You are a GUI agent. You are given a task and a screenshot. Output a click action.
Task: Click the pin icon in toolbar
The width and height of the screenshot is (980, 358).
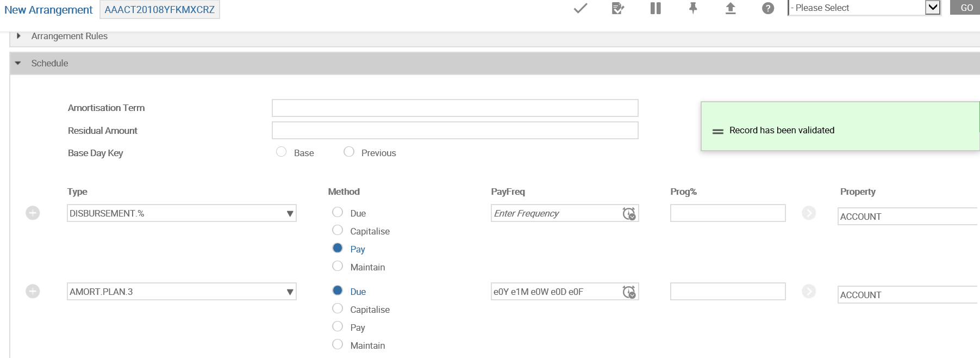point(693,8)
